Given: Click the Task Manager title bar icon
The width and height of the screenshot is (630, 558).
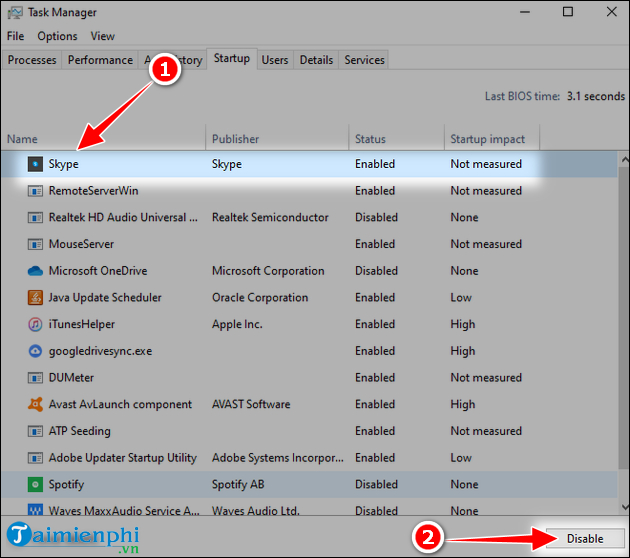Looking at the screenshot, I should pos(15,12).
